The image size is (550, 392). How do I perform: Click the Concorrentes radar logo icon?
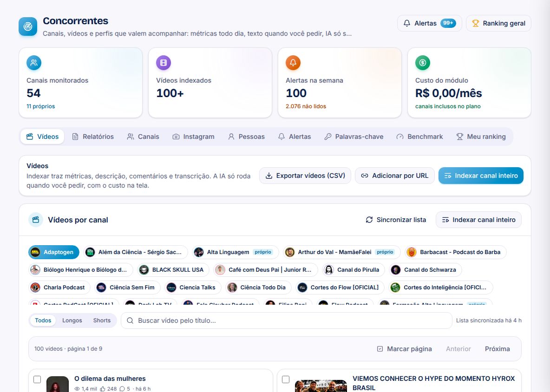point(28,26)
